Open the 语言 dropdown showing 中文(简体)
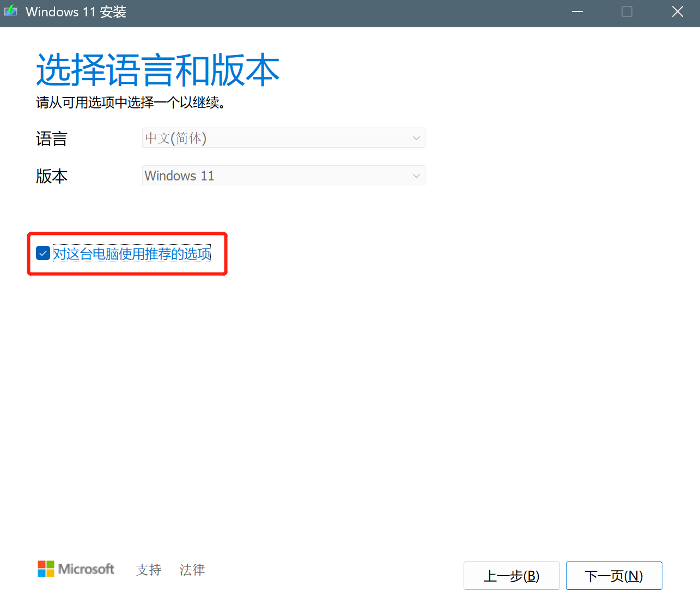This screenshot has height=616, width=700. click(283, 138)
